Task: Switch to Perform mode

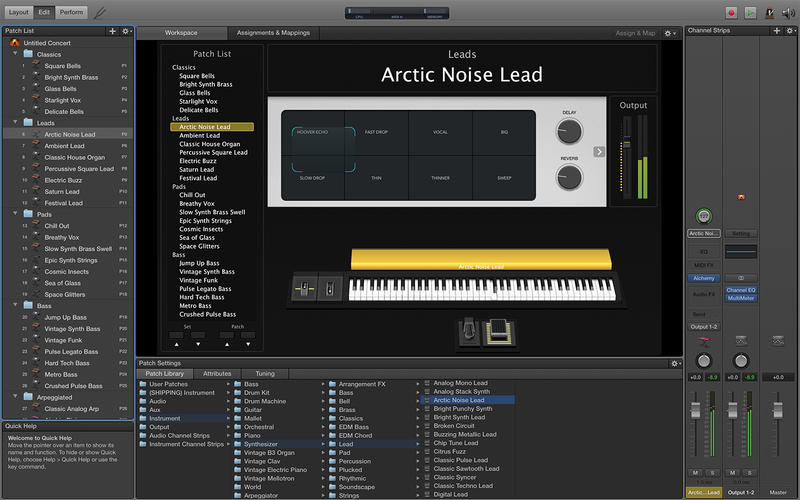Action: tap(71, 12)
